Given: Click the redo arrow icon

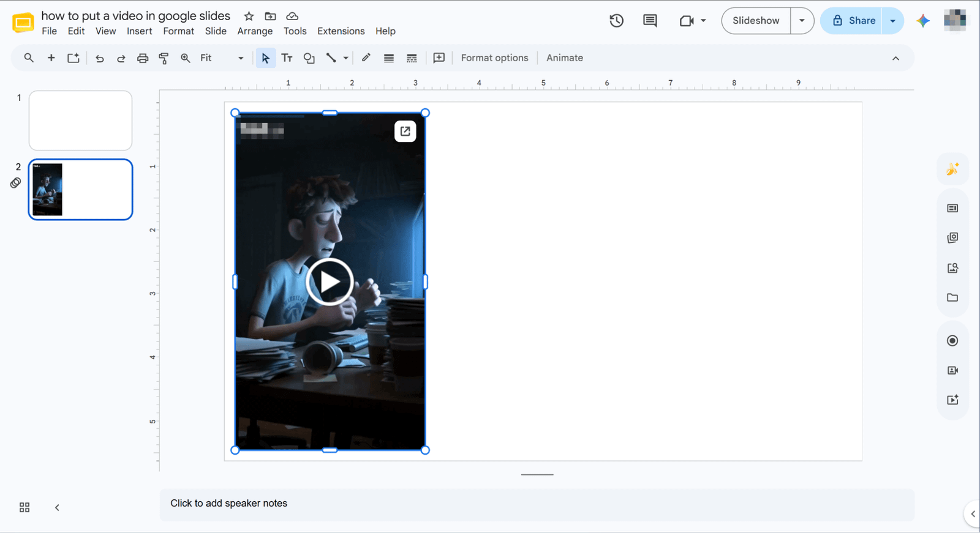Looking at the screenshot, I should [x=121, y=58].
